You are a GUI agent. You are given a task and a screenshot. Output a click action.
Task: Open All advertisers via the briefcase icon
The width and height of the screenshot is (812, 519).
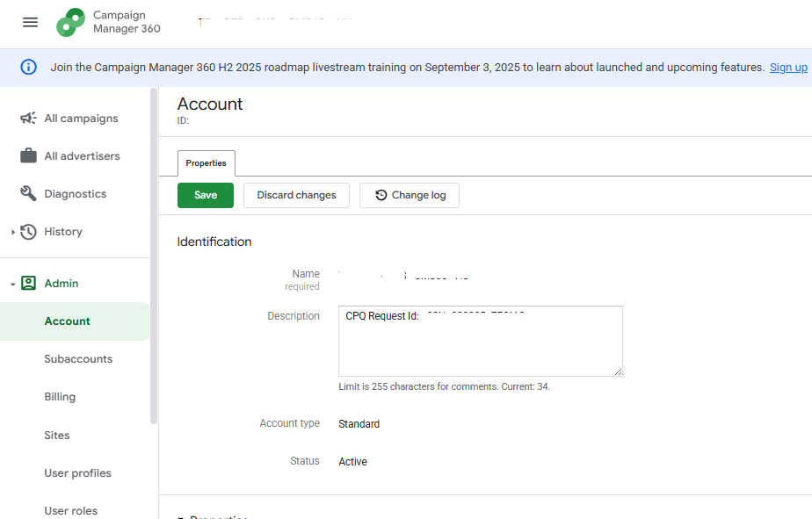point(27,155)
